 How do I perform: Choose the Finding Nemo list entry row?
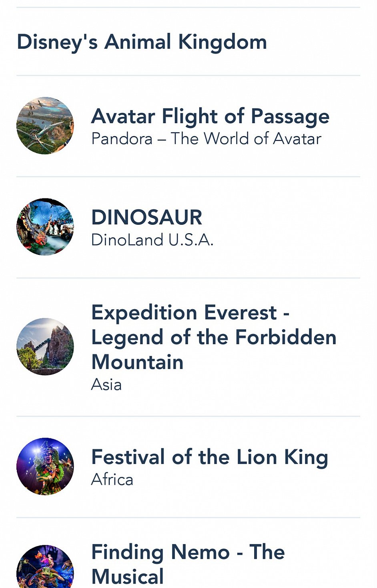click(x=188, y=553)
